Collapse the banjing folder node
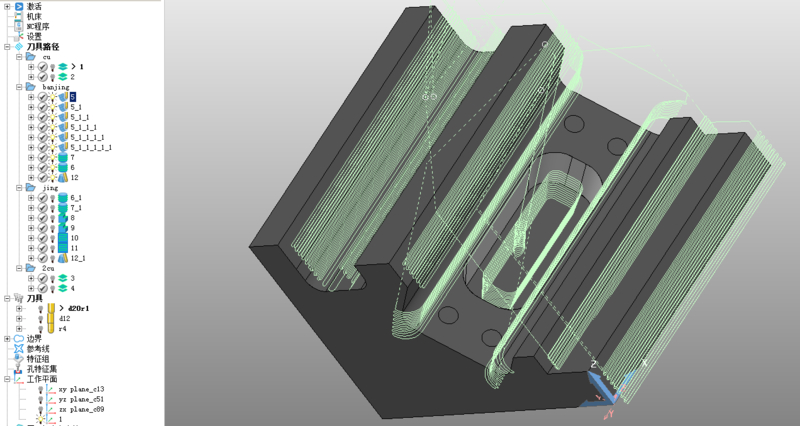This screenshot has width=800, height=426. (x=19, y=87)
